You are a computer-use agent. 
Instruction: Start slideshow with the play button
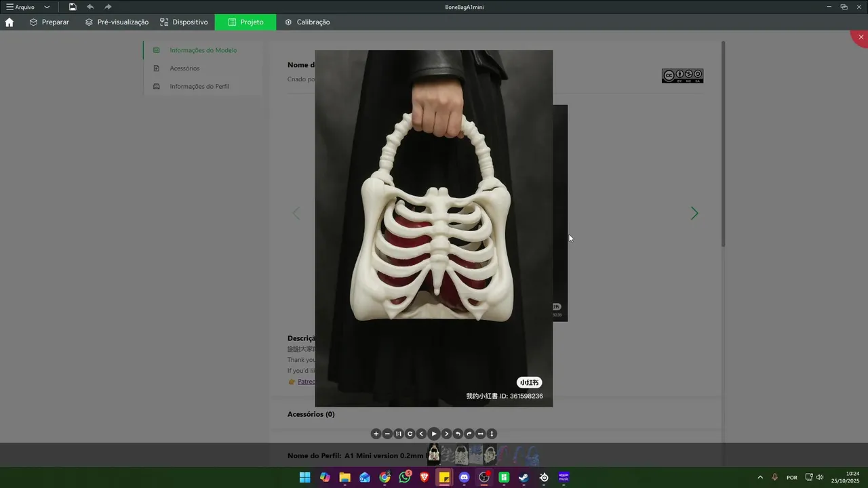pos(434,434)
